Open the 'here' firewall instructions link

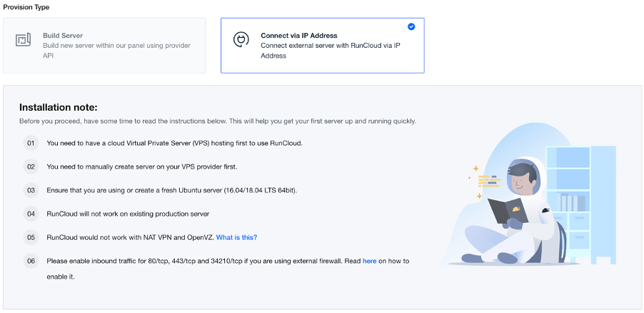click(370, 261)
